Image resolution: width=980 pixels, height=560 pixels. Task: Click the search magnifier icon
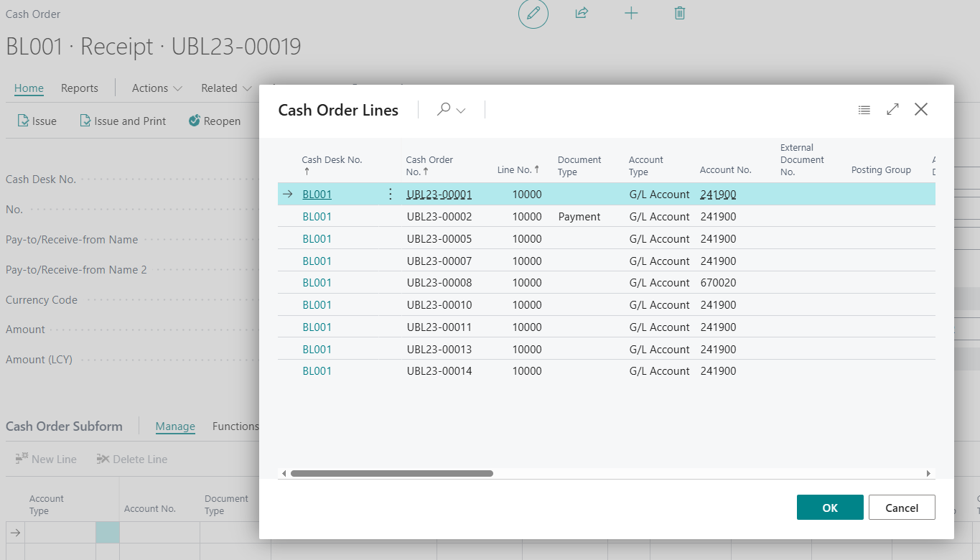[x=444, y=109]
